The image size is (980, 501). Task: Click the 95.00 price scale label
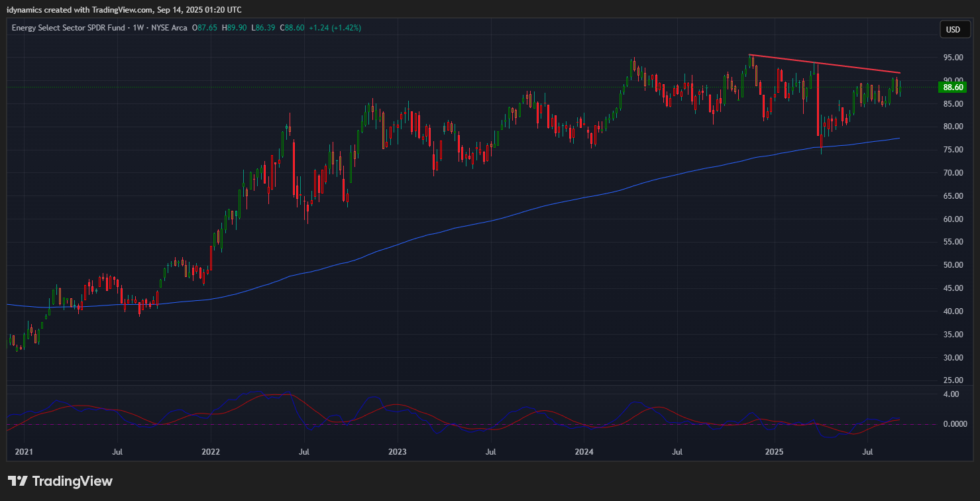coord(952,58)
